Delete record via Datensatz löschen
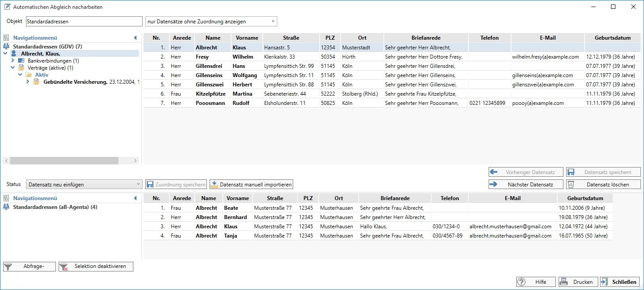This screenshot has height=290, width=644. coord(603,185)
